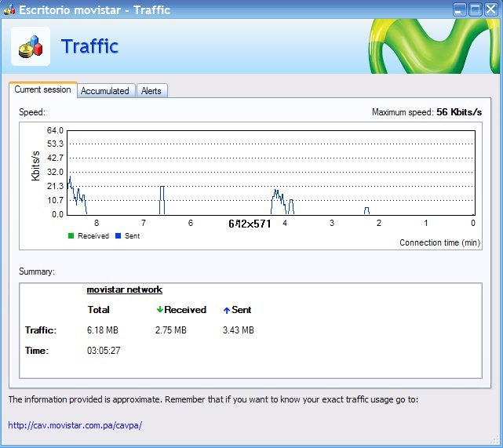Click the Speed: label

(32, 112)
